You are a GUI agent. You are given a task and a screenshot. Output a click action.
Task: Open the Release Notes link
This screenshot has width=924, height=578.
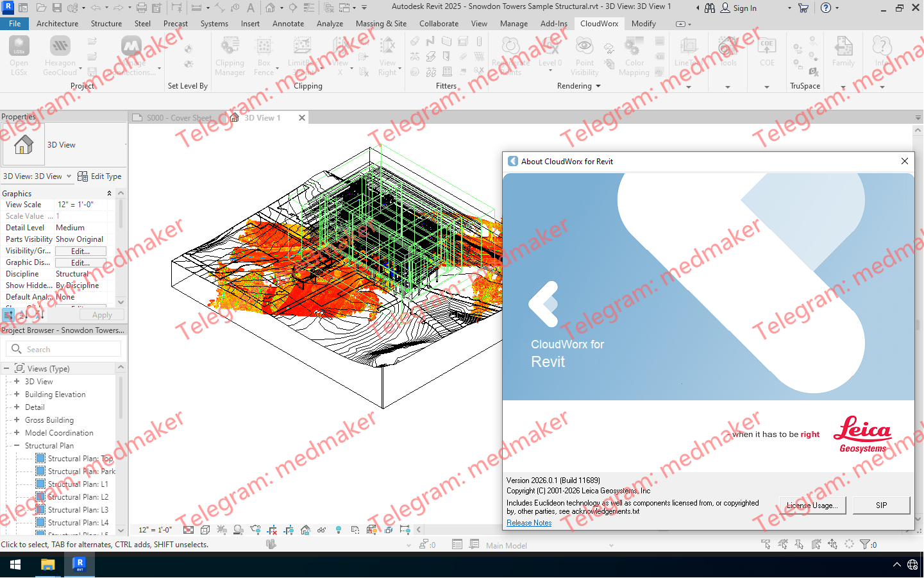[529, 523]
